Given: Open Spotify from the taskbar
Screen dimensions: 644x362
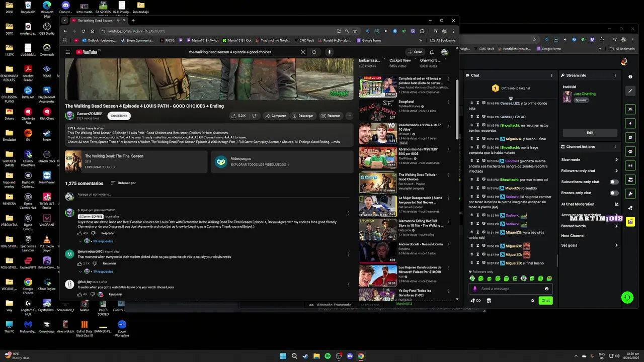Looking at the screenshot, I should pos(328,356).
